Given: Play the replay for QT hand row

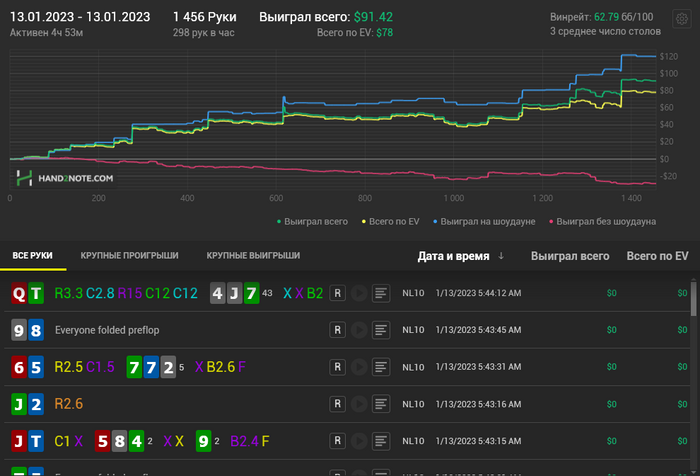Looking at the screenshot, I should (x=359, y=293).
